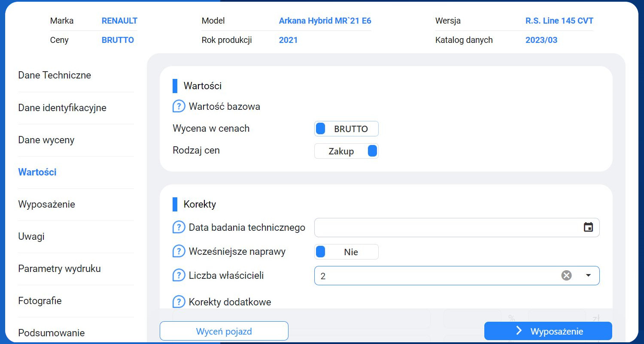Click help icon beside Data badania technicznego
The image size is (644, 344).
pos(179,227)
